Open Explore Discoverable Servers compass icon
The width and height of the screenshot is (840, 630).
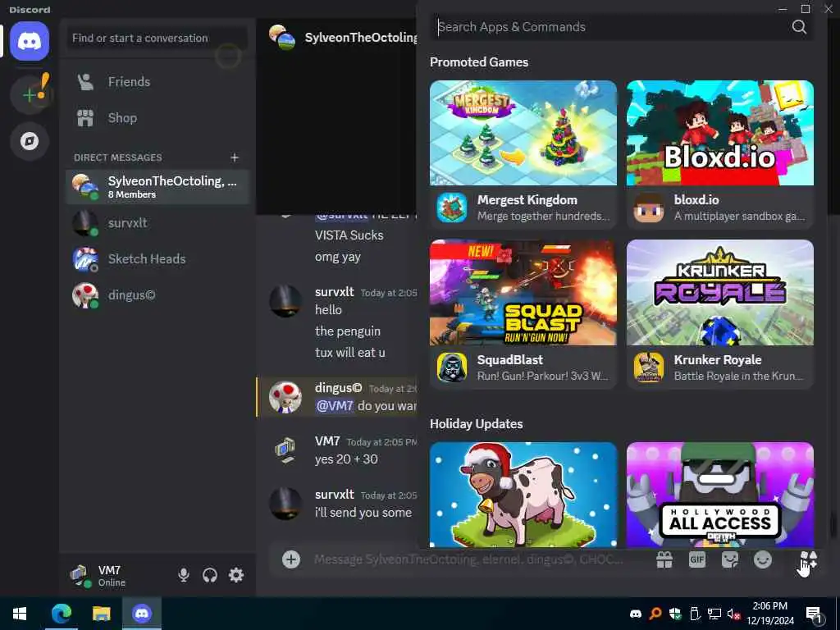(x=30, y=141)
